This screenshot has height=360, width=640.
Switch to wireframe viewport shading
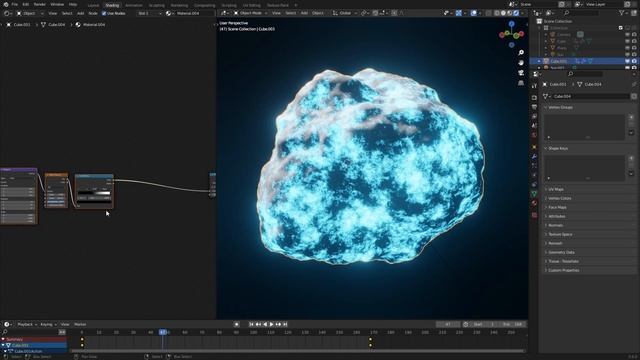click(x=497, y=13)
